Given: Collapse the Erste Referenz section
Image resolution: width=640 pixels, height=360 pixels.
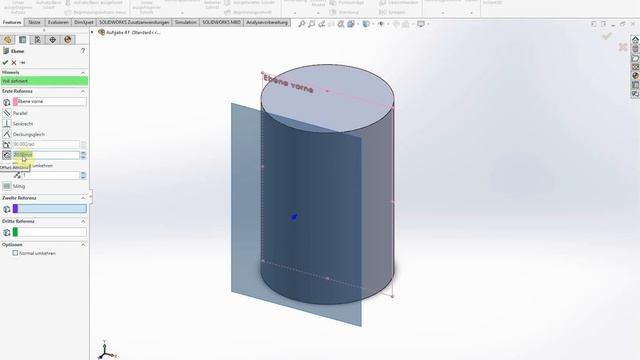Looking at the screenshot, I should (83, 91).
